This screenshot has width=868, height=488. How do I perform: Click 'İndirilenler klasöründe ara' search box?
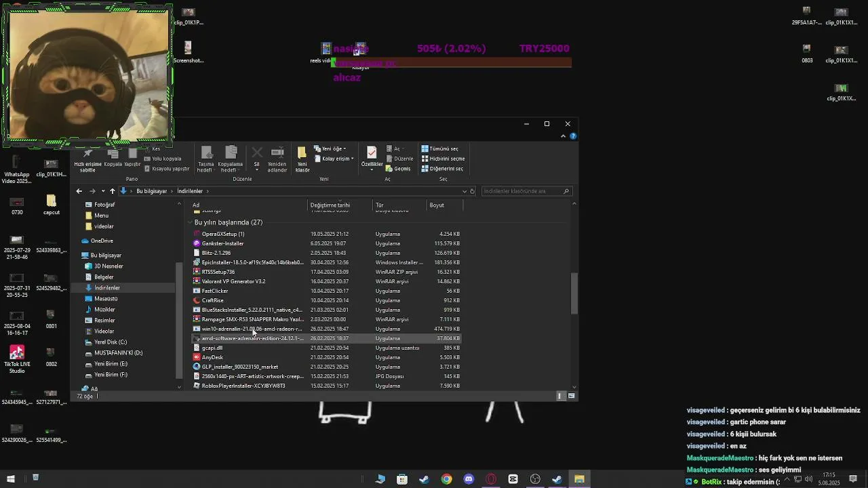pyautogui.click(x=526, y=191)
